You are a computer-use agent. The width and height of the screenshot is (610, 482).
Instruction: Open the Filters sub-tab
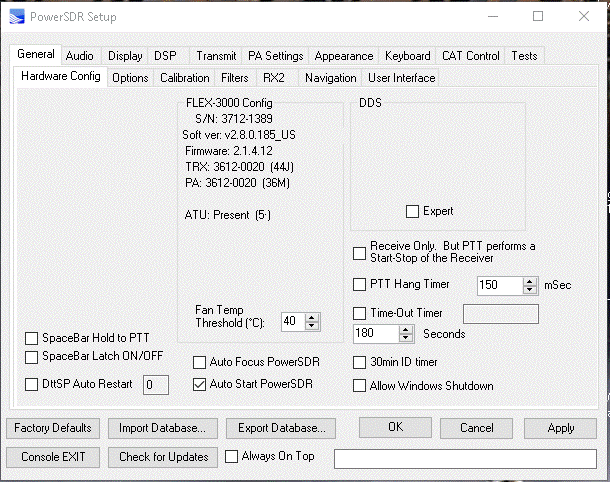[234, 78]
